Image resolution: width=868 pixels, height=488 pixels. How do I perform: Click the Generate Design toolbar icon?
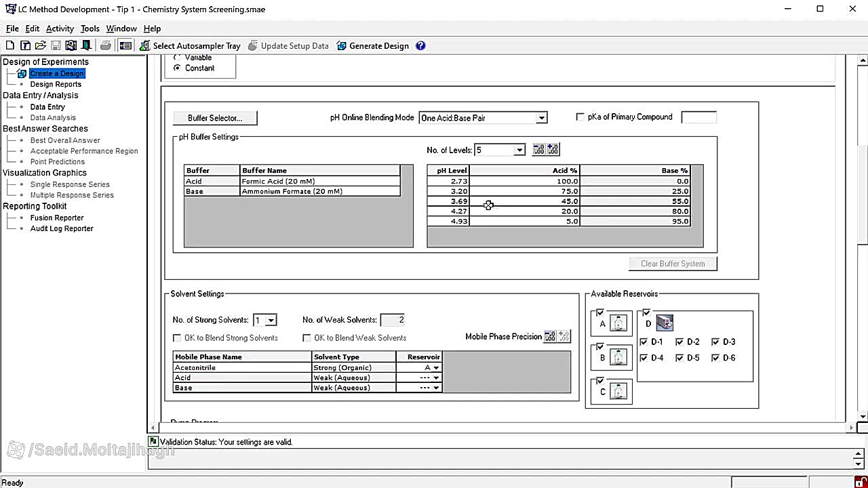[342, 46]
